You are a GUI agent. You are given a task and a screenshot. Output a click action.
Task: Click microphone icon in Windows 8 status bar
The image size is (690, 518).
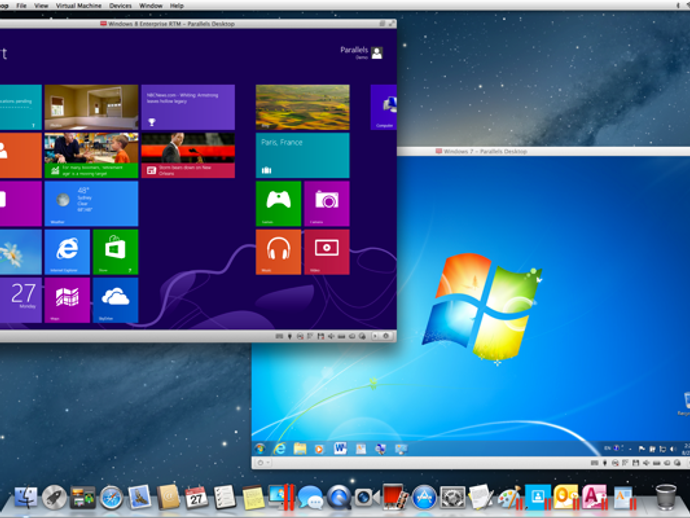point(290,336)
